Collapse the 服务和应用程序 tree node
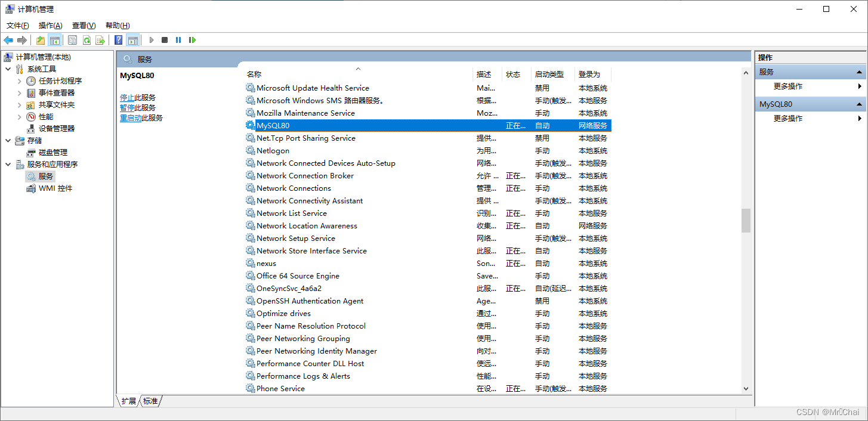Screen dimensions: 868x421 point(8,164)
